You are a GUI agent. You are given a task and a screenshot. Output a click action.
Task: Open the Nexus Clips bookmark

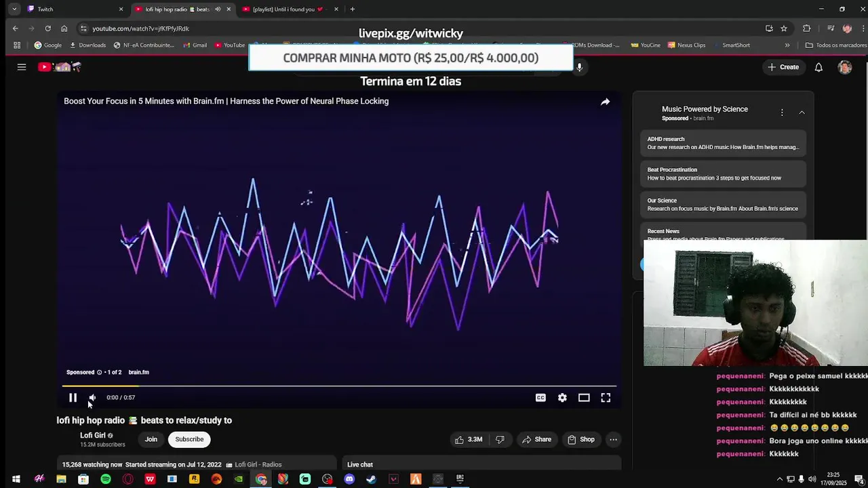[x=687, y=45]
